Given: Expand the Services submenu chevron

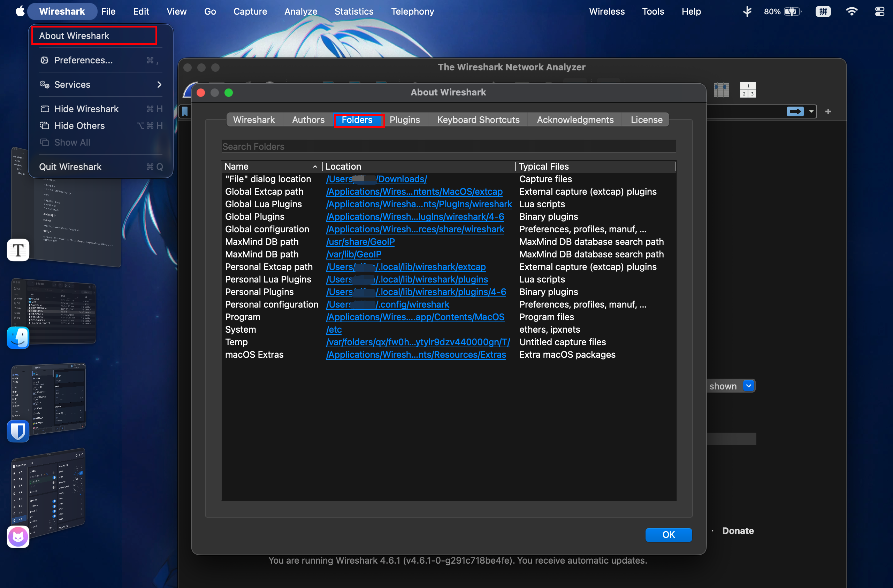Looking at the screenshot, I should pyautogui.click(x=160, y=84).
